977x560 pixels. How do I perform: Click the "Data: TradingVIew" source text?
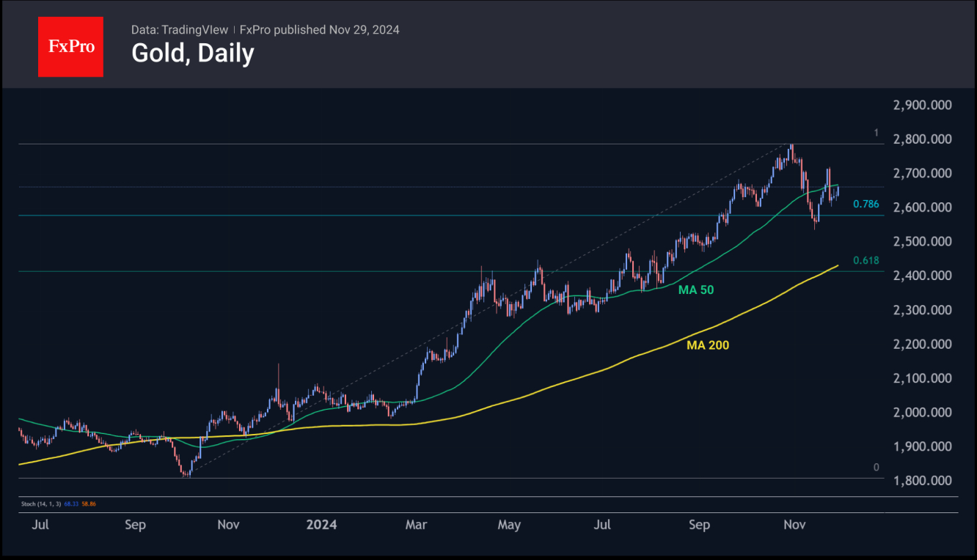[180, 30]
